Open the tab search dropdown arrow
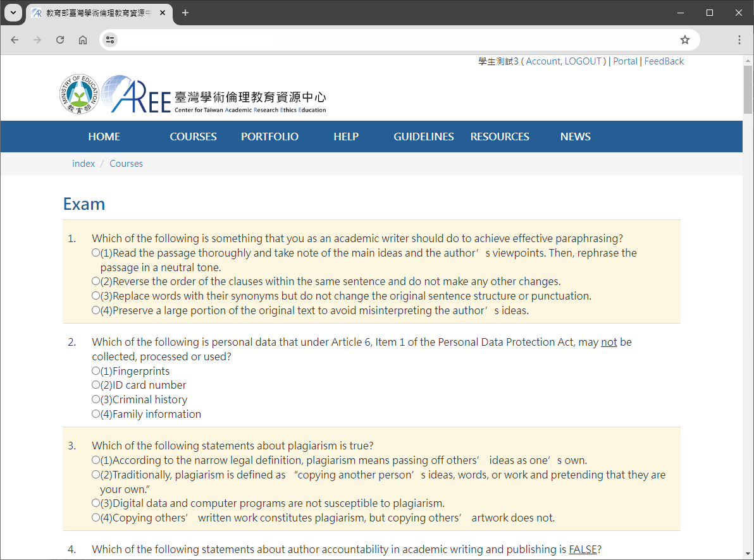Viewport: 754px width, 560px height. [x=13, y=13]
